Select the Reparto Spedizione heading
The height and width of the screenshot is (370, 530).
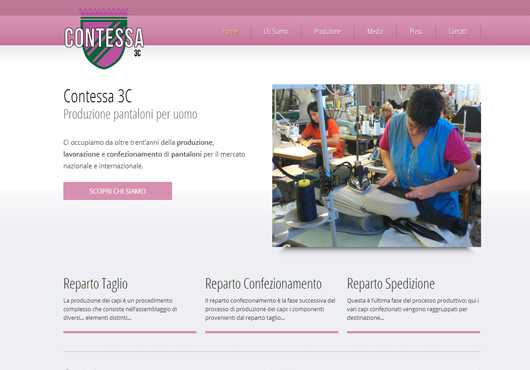point(391,283)
